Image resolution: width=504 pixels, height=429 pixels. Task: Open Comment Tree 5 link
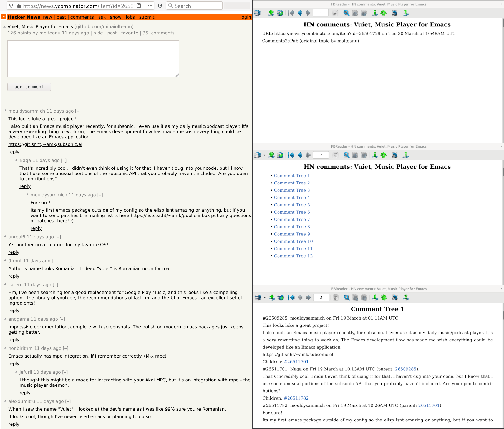tap(292, 205)
